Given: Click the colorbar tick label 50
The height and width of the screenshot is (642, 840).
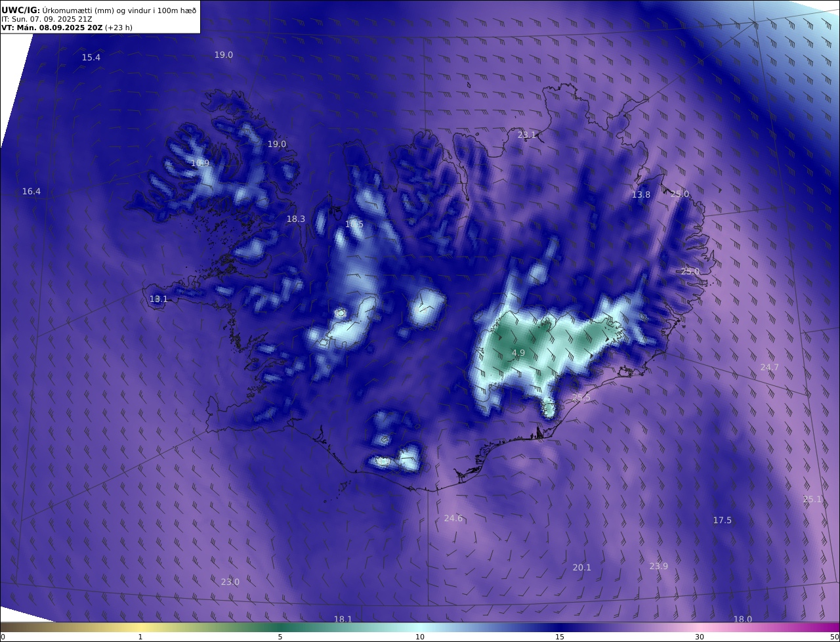Looking at the screenshot, I should (835, 637).
